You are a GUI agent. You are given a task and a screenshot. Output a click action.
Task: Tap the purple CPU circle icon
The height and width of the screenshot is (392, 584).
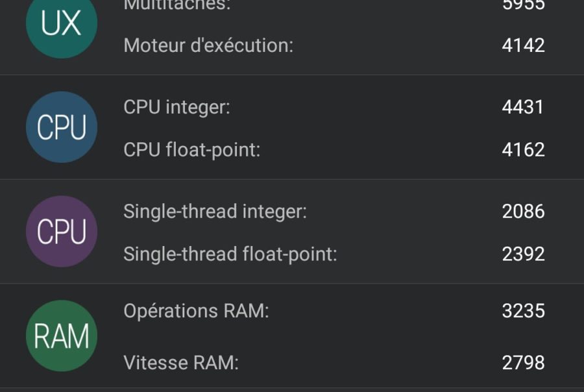62,232
